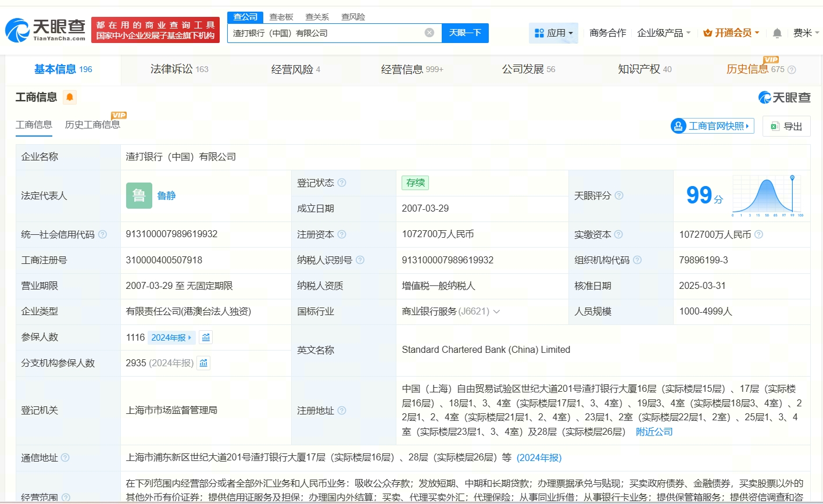Expand the 费米 user menu
The width and height of the screenshot is (823, 504).
tap(806, 33)
